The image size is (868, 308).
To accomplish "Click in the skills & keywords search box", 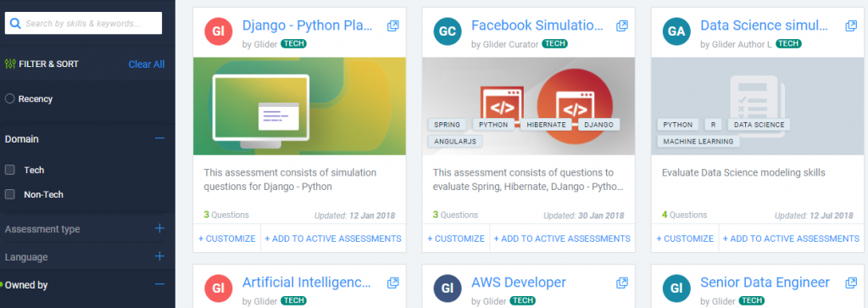I will tap(84, 23).
